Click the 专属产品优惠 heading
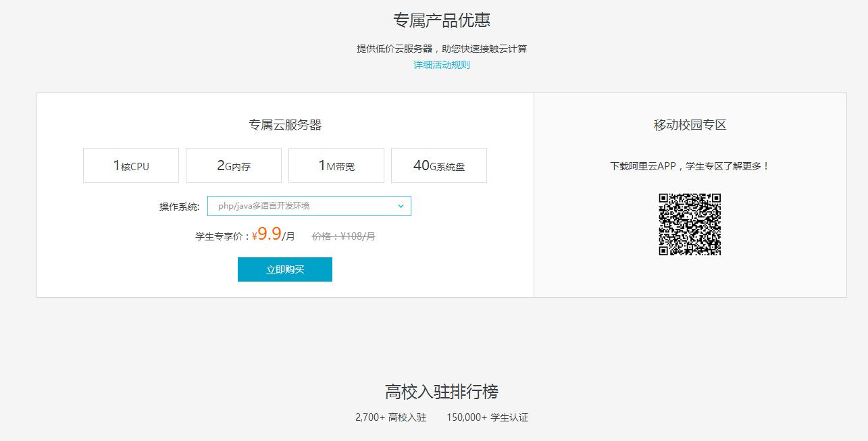This screenshot has height=441, width=868. [x=442, y=20]
